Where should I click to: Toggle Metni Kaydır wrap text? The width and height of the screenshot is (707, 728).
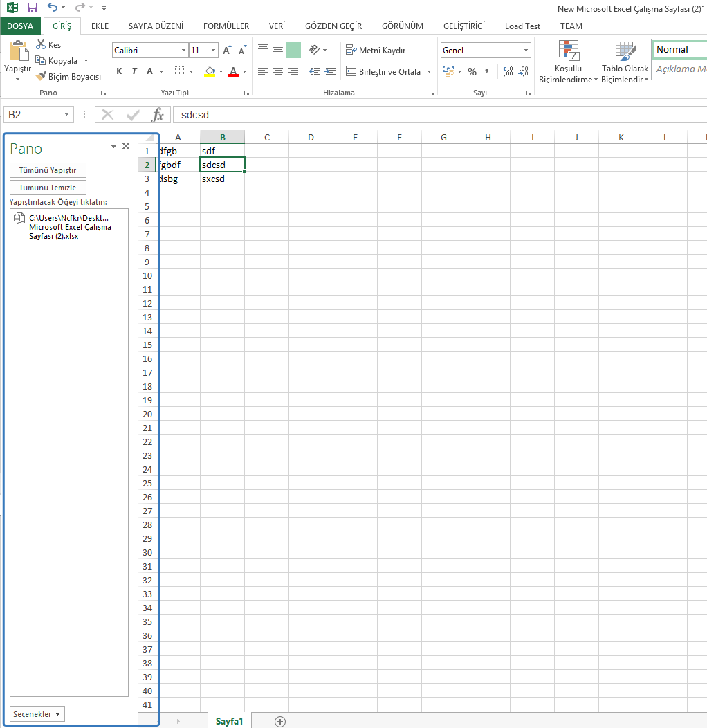click(376, 50)
